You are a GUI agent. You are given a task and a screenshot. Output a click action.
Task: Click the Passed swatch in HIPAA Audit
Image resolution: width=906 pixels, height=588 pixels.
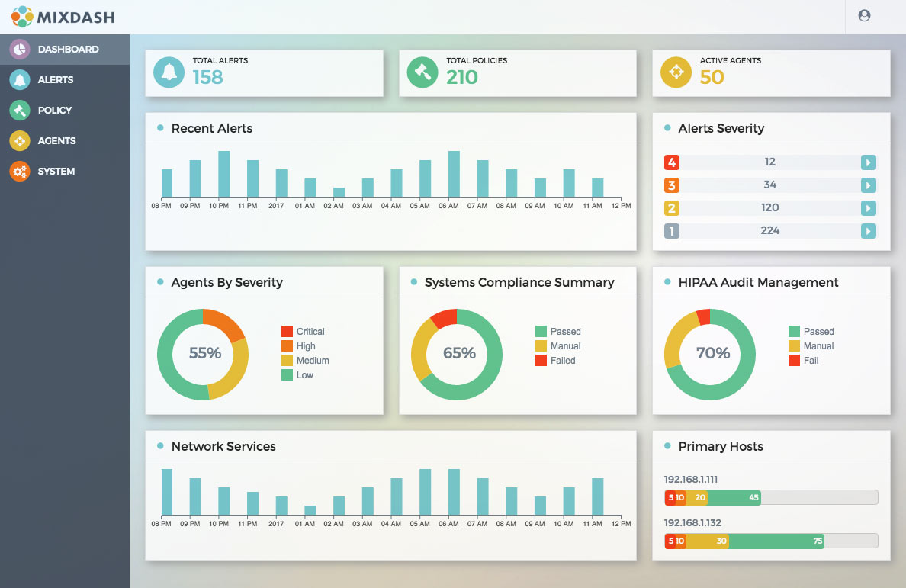tap(794, 332)
